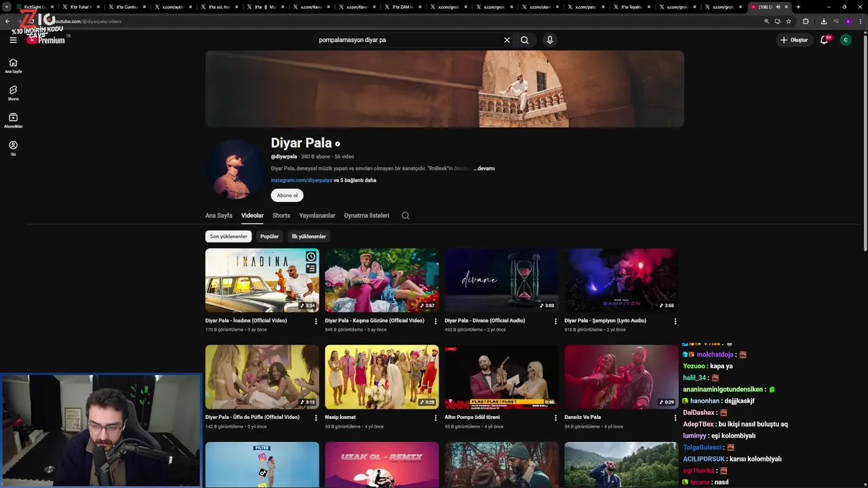The image size is (868, 488).
Task: Switch to the channel Shorts tab
Action: [281, 216]
